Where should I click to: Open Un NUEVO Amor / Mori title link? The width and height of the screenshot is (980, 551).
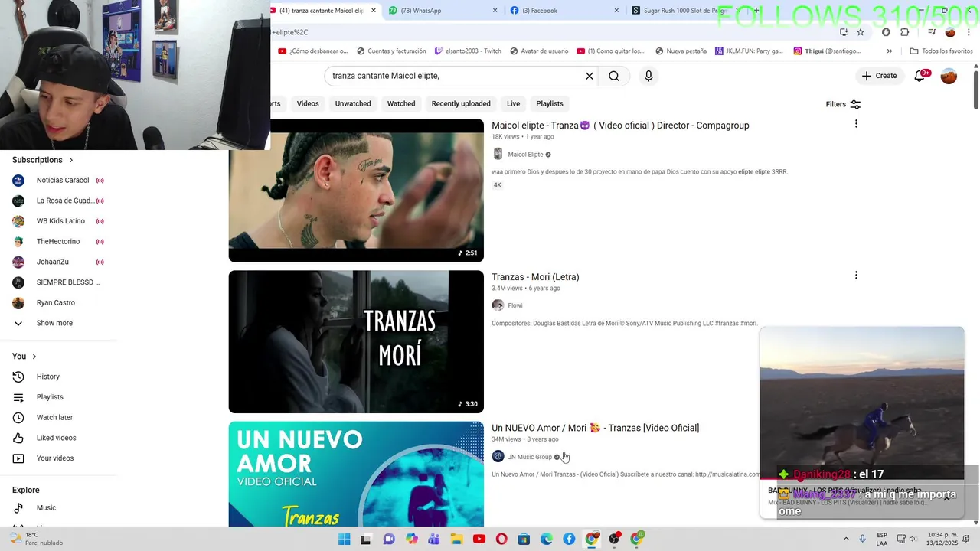click(x=595, y=428)
